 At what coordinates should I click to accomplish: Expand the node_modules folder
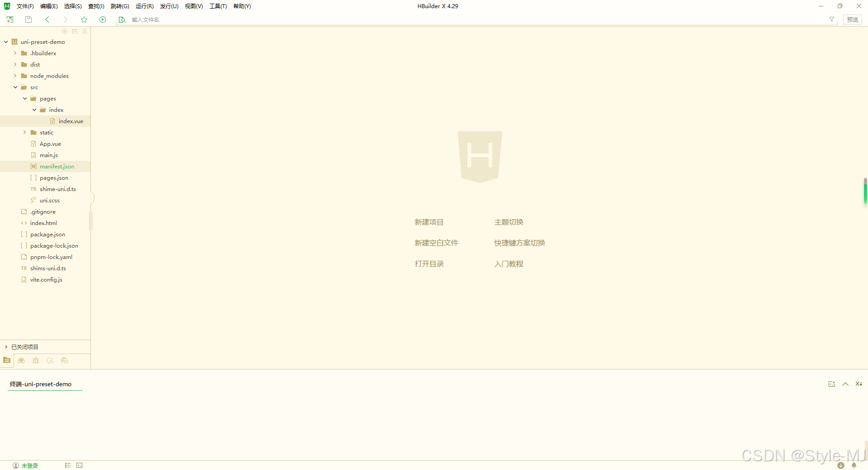click(15, 76)
